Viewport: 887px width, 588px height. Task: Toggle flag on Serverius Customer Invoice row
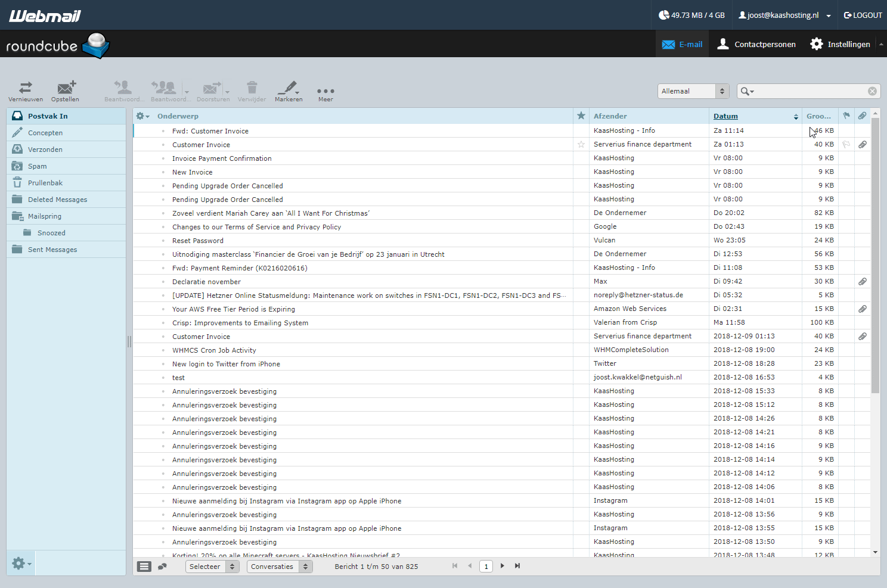[x=846, y=145]
